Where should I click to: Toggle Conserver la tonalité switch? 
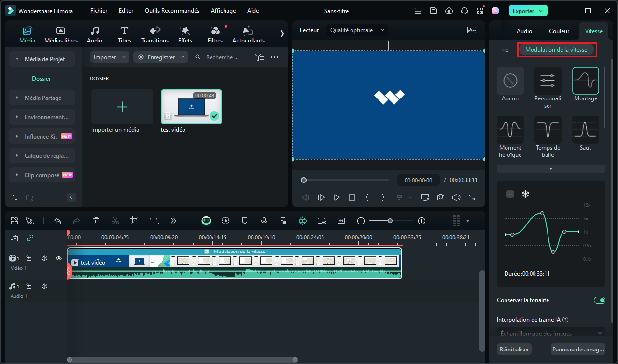click(x=599, y=300)
